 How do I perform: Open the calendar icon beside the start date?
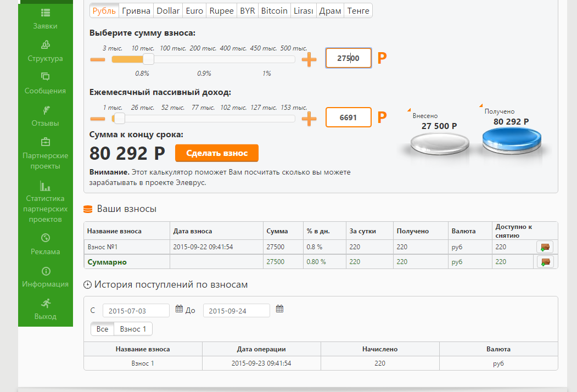click(179, 309)
